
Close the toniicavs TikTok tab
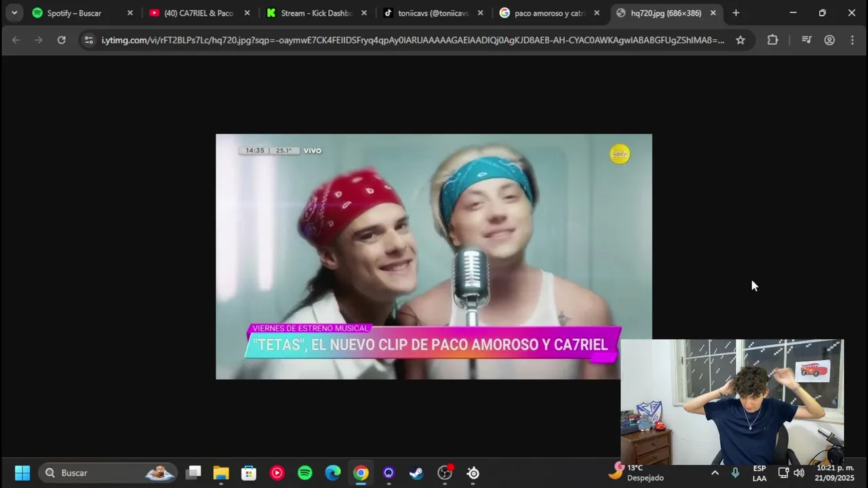click(x=480, y=13)
